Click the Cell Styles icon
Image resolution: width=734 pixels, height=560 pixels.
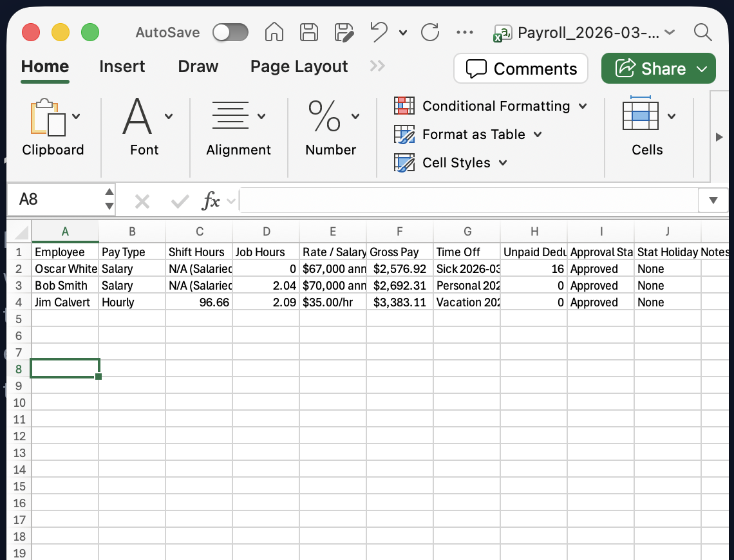point(404,163)
